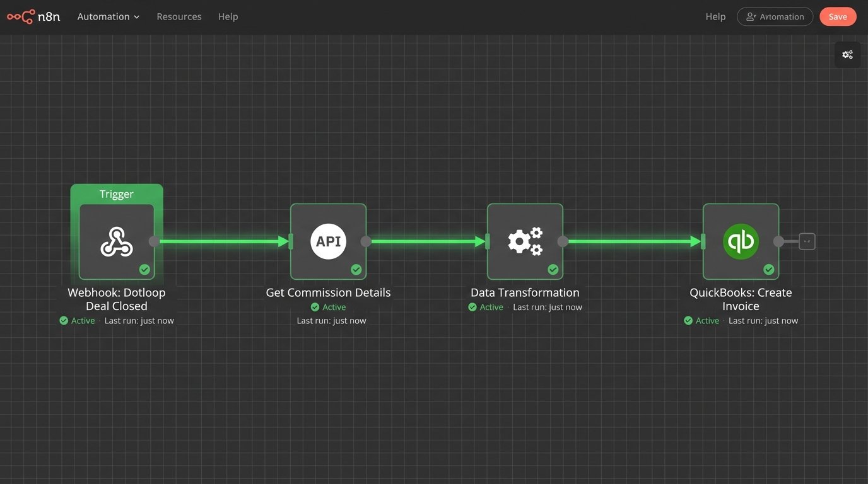Screen dimensions: 868x484
Task: Toggle Active status on Data Transformation
Action: (486, 307)
